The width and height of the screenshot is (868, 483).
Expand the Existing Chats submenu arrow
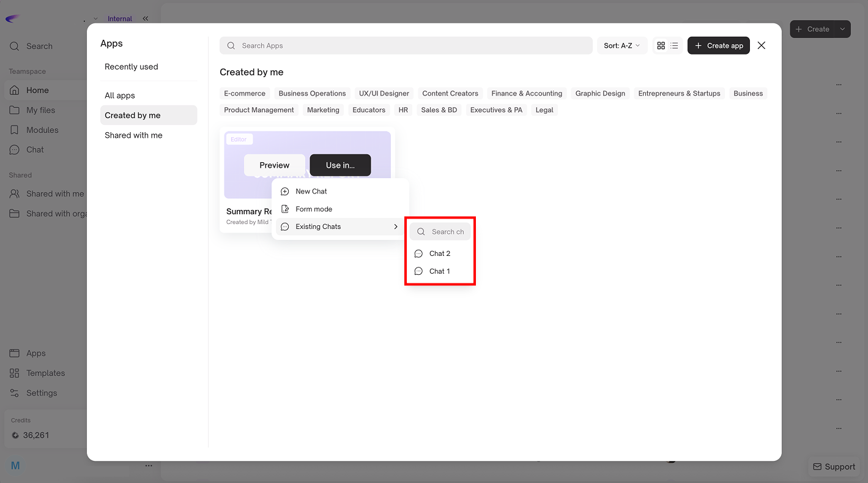point(396,227)
